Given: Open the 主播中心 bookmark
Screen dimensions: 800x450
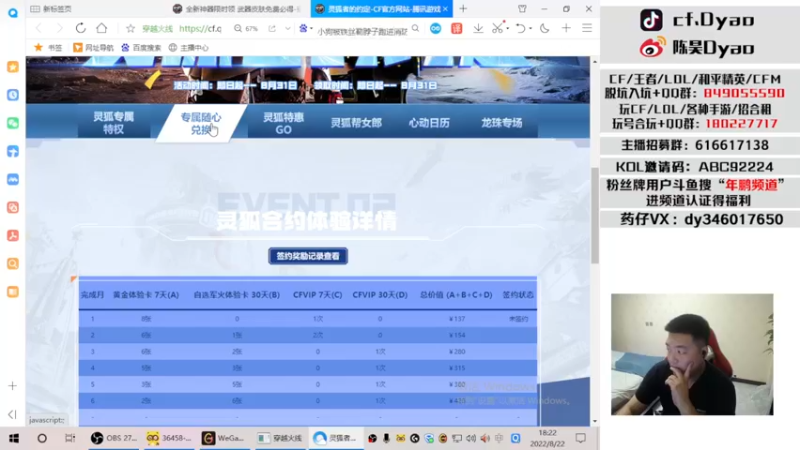Looking at the screenshot, I should (x=188, y=47).
